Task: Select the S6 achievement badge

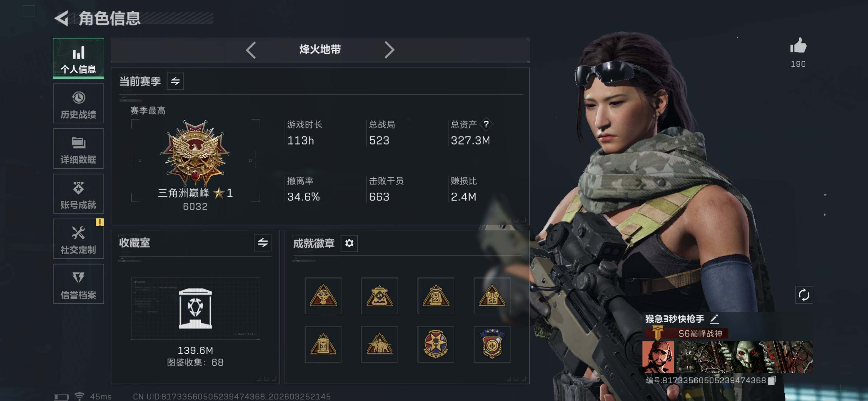Action: pos(492,296)
